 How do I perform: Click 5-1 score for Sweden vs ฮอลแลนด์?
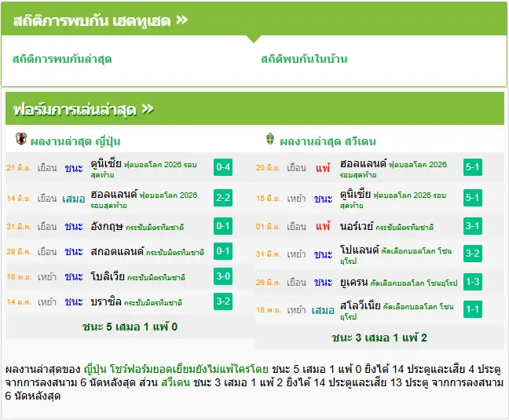(x=473, y=167)
